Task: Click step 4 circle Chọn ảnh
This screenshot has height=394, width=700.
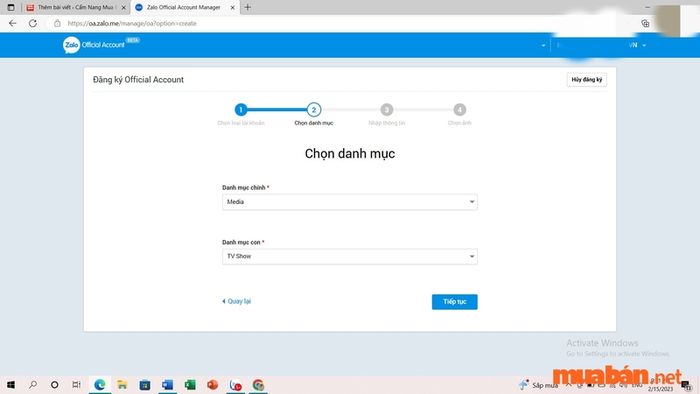Action: click(x=459, y=109)
